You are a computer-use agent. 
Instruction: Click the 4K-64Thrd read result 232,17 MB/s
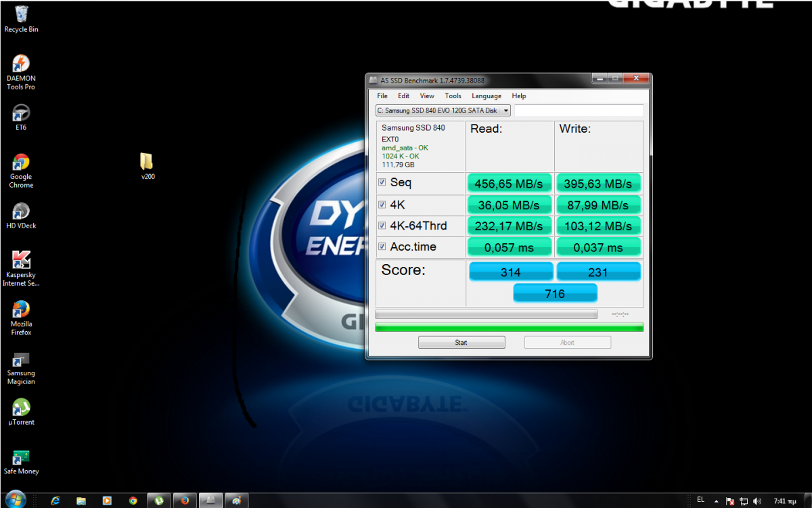click(x=510, y=226)
